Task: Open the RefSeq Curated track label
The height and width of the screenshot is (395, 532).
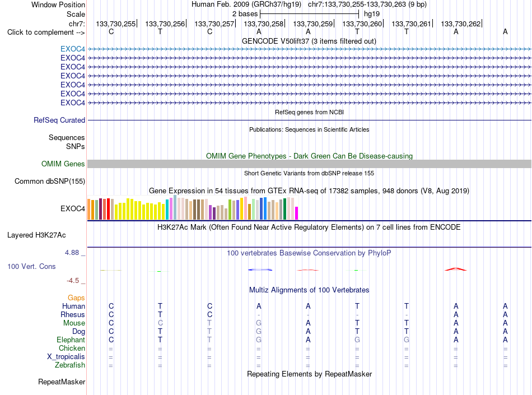Action: click(x=59, y=120)
